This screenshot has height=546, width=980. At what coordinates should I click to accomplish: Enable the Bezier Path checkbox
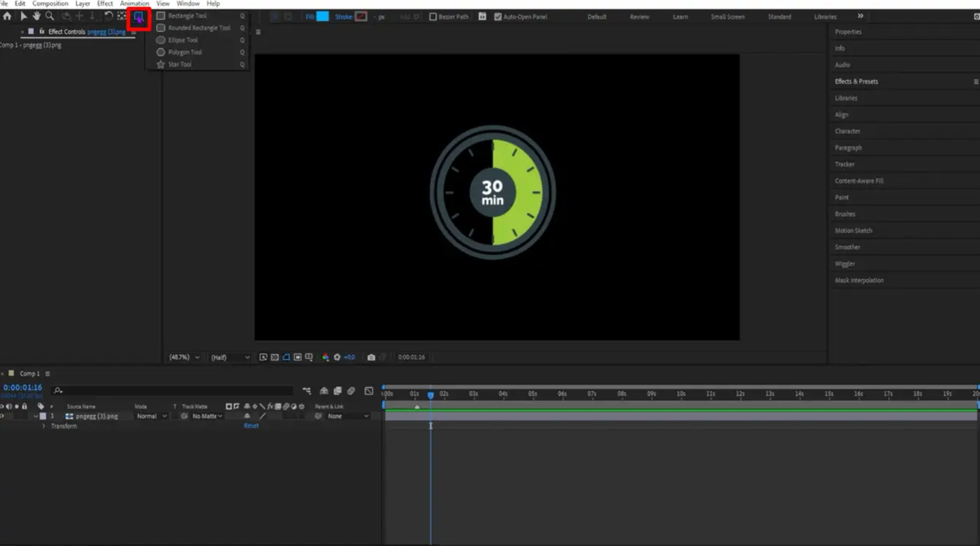click(434, 16)
